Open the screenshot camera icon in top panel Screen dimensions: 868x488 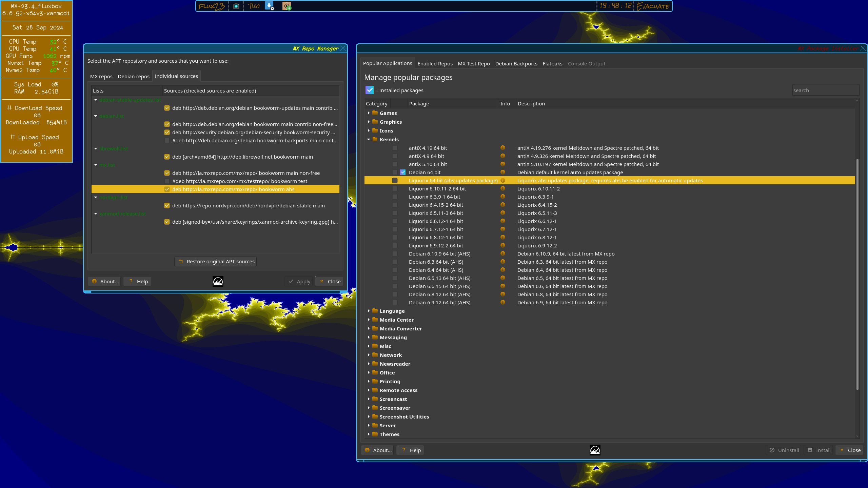[236, 6]
